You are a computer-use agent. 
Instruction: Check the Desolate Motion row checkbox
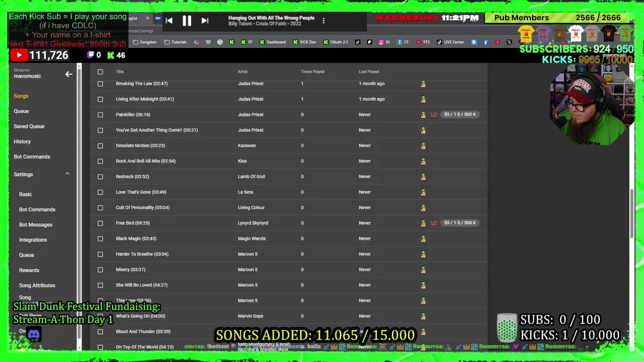(x=100, y=146)
